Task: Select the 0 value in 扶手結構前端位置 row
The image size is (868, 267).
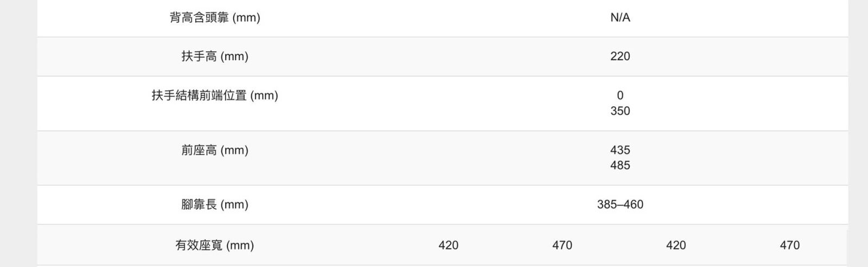Action: click(620, 95)
